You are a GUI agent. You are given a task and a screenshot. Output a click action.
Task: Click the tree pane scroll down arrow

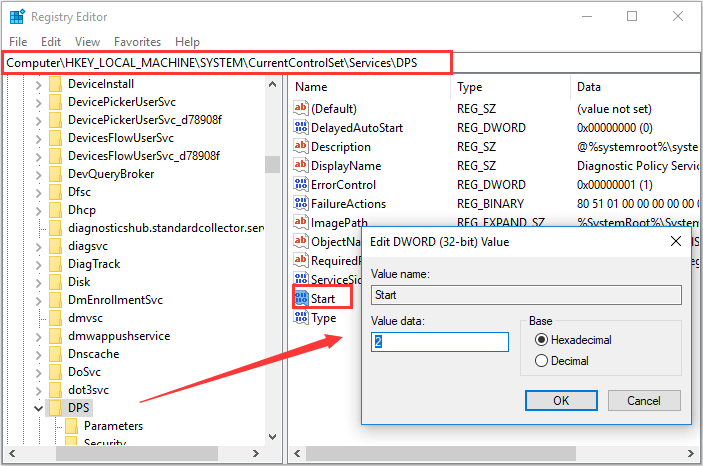pyautogui.click(x=272, y=436)
